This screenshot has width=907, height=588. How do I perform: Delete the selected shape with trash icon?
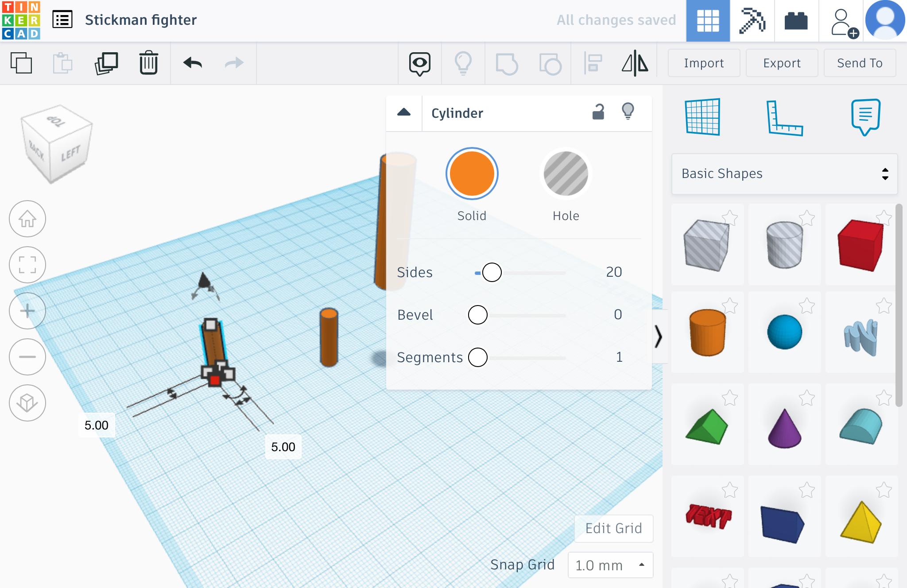coord(148,63)
